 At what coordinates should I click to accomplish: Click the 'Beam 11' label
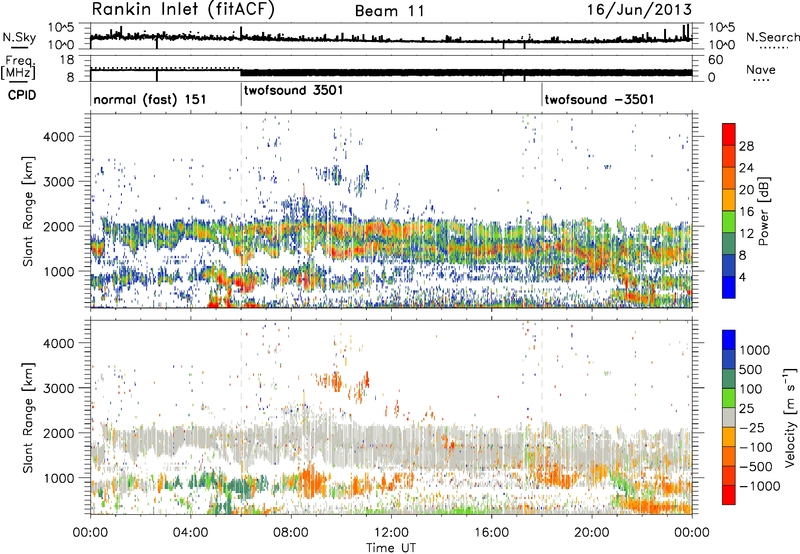(390, 11)
